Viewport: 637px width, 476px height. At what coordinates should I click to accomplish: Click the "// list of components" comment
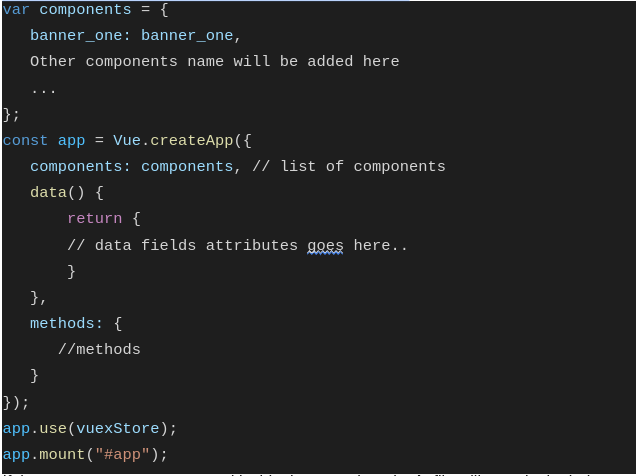coord(348,167)
